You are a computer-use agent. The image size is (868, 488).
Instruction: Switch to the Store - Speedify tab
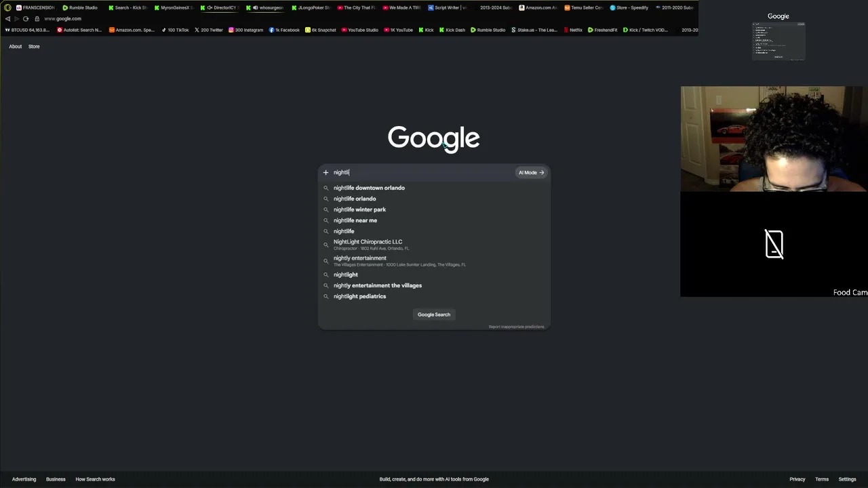tap(629, 7)
